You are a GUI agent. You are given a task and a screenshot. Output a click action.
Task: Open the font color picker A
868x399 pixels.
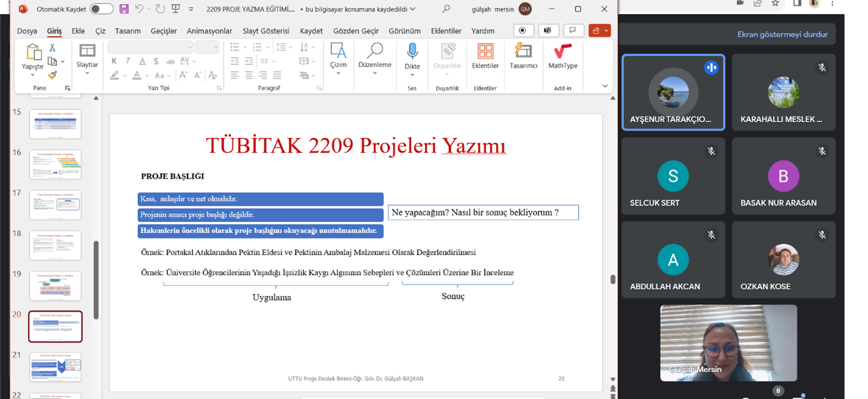click(x=137, y=75)
